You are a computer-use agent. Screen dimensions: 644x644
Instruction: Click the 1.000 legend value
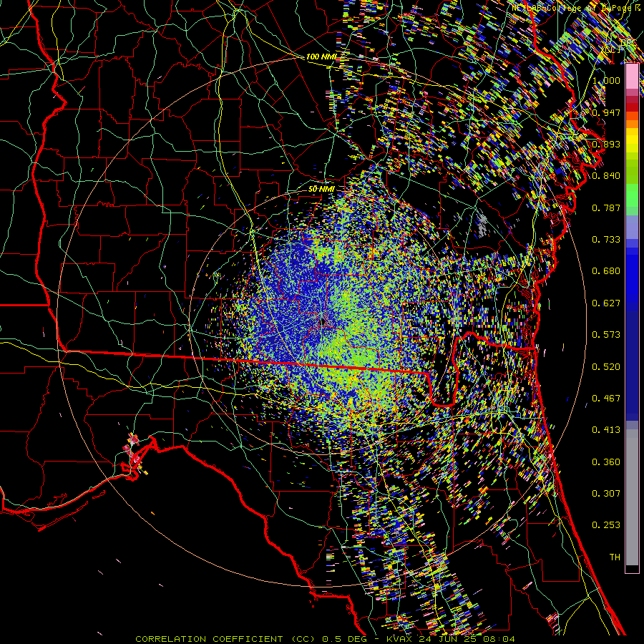click(x=606, y=80)
